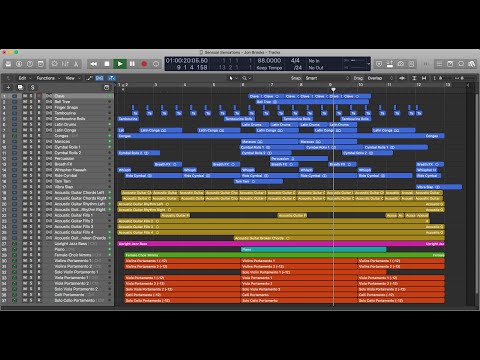The width and height of the screenshot is (480, 360).
Task: Open the Snap Smart dropdown
Action: (x=327, y=78)
